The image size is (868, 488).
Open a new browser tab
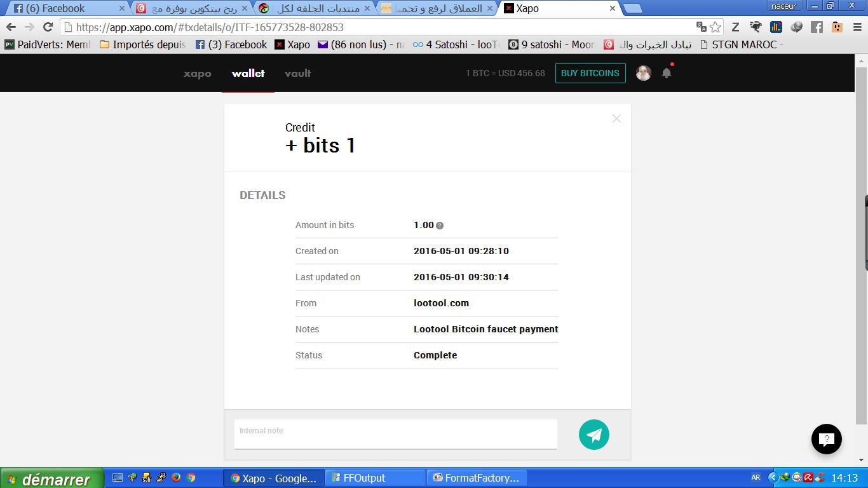pos(632,8)
